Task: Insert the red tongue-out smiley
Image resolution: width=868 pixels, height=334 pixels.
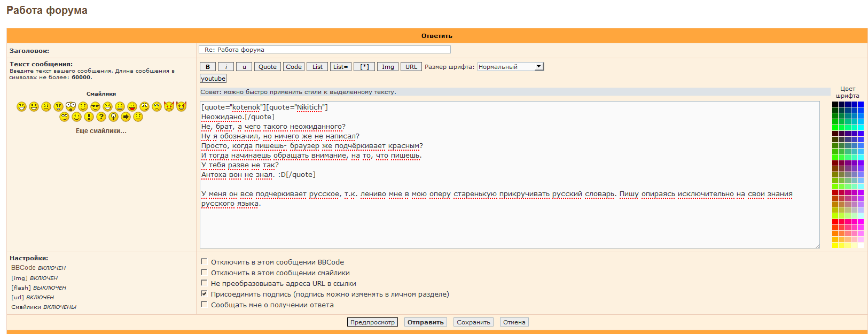Action: pyautogui.click(x=132, y=106)
